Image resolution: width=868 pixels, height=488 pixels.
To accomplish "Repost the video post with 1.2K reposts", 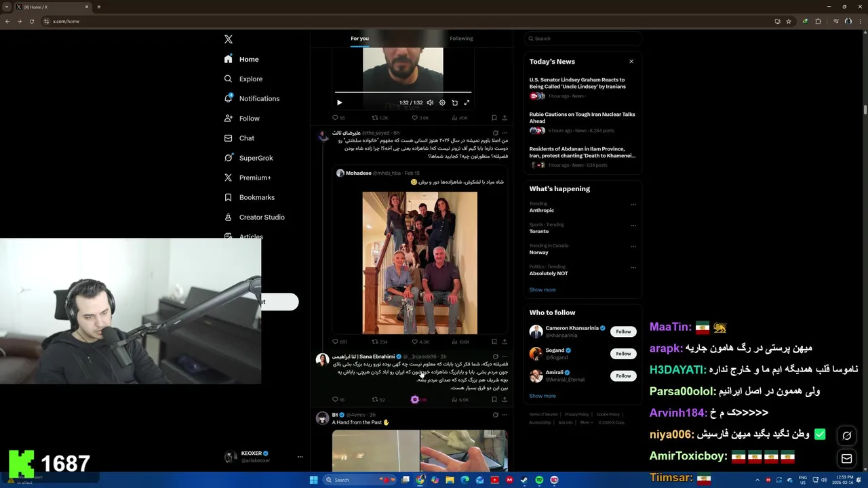I will [x=380, y=118].
